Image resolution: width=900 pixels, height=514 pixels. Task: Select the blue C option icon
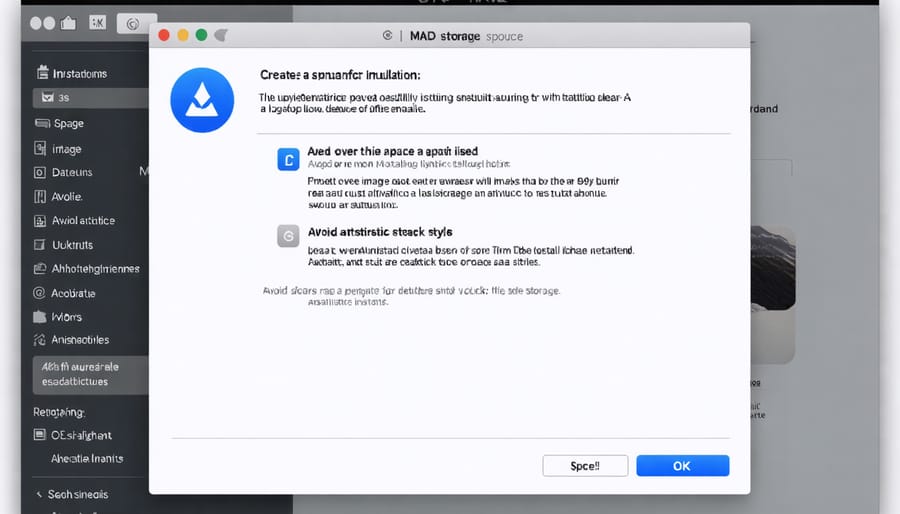coord(288,159)
